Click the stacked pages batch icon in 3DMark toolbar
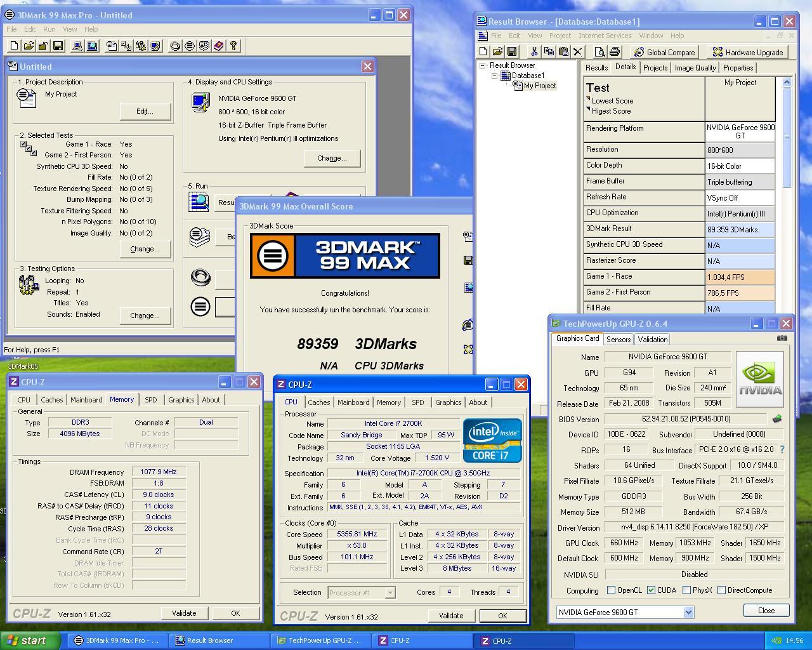Screen dimensions: 812x650 (204, 46)
